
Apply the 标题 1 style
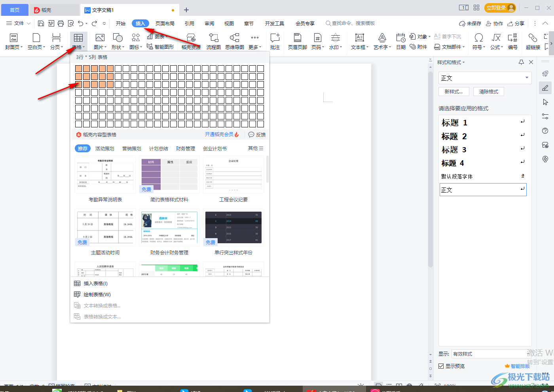pyautogui.click(x=483, y=123)
